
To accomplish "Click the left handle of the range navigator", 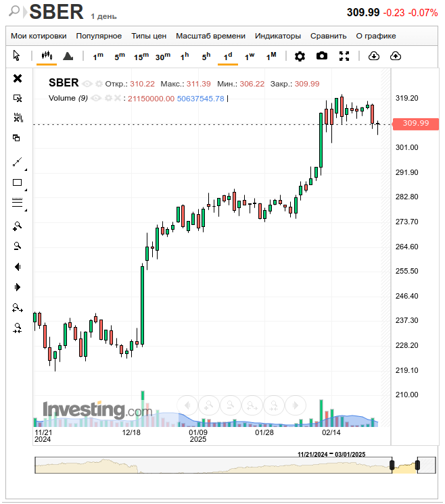I will [392, 465].
